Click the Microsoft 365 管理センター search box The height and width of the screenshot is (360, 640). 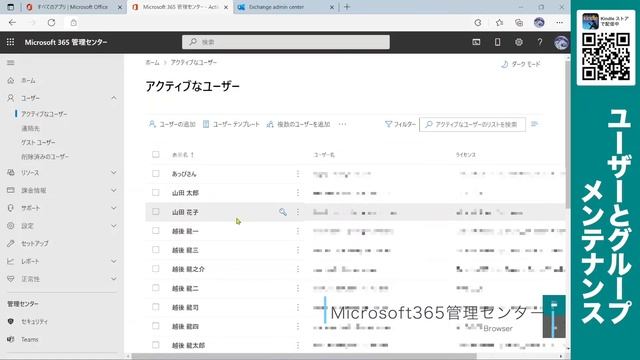(x=286, y=42)
